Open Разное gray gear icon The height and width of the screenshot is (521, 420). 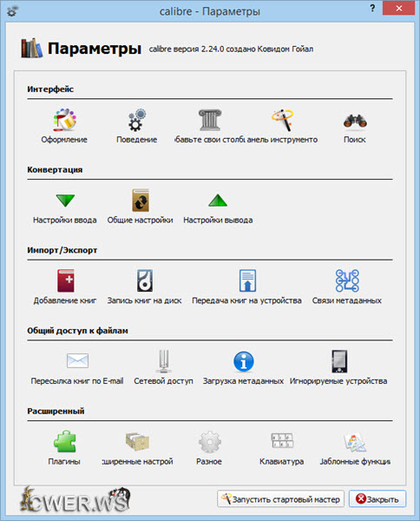[209, 442]
